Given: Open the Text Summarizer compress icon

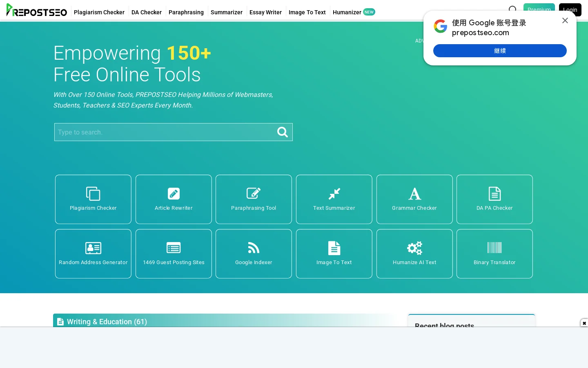Looking at the screenshot, I should (334, 194).
